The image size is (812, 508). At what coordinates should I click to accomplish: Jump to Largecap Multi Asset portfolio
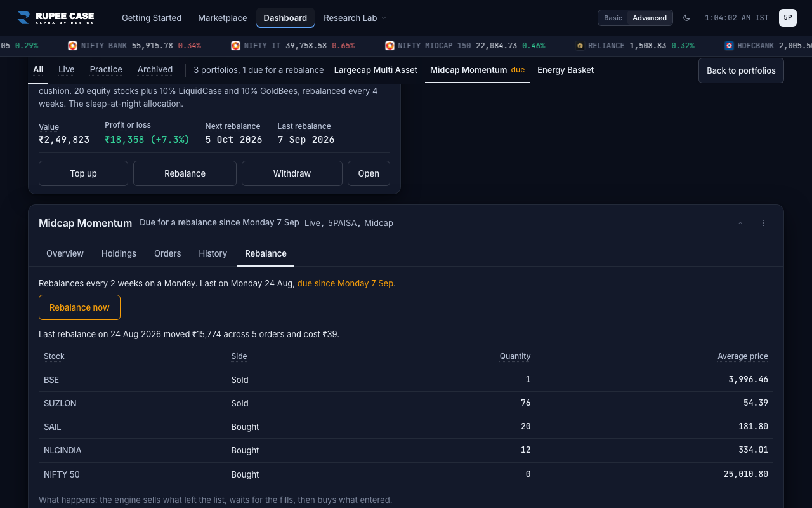click(x=376, y=70)
